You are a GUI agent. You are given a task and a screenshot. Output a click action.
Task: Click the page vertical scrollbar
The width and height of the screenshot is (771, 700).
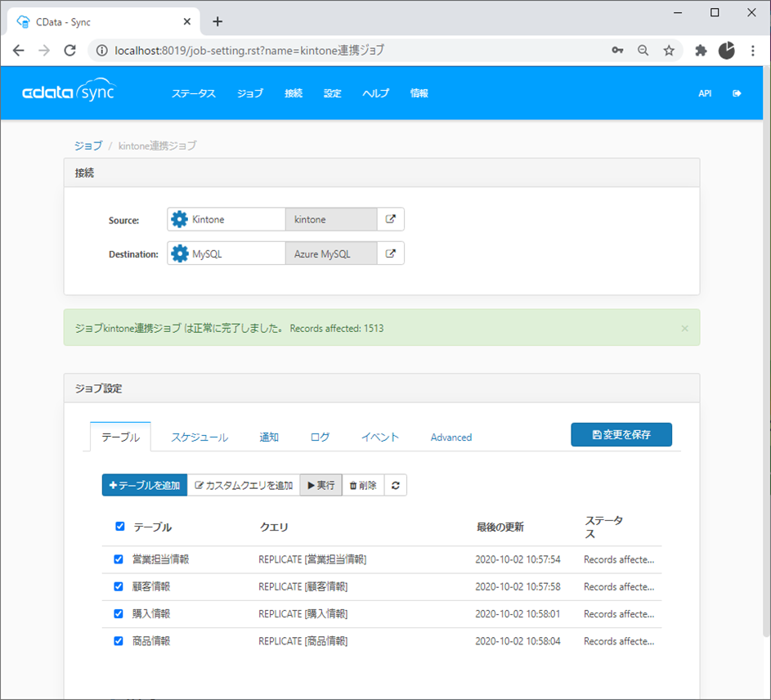[767, 350]
